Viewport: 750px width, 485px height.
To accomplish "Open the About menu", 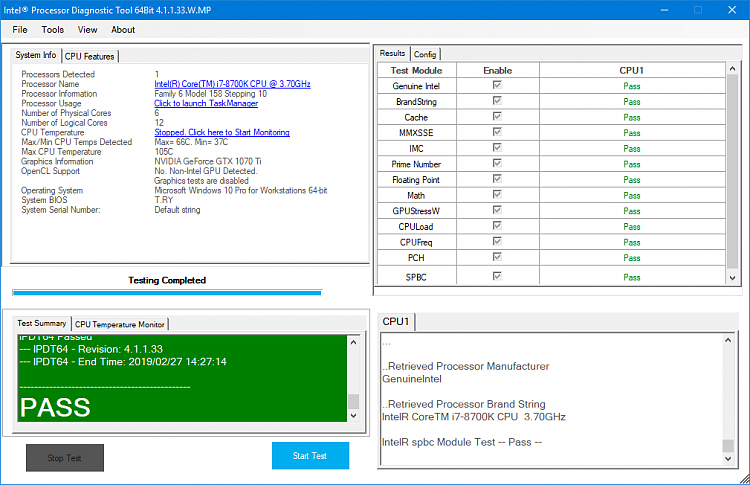I will click(x=123, y=30).
